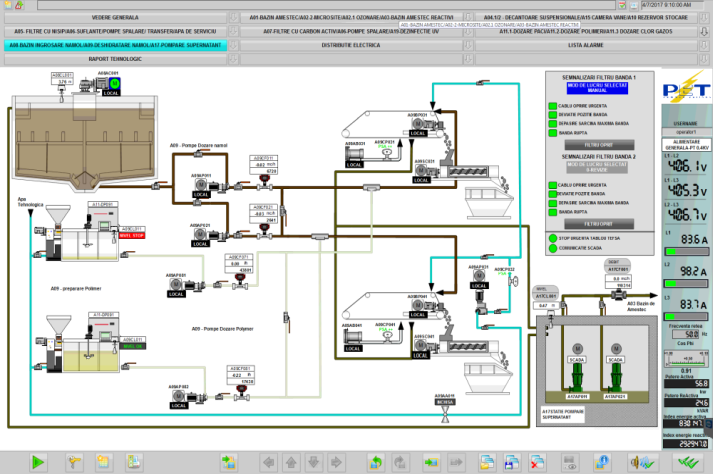This screenshot has width=713, height=474.
Task: Open dropdown arrow beside highlighted A08 BAZIN INGROSARE
Action: pyautogui.click(x=233, y=45)
